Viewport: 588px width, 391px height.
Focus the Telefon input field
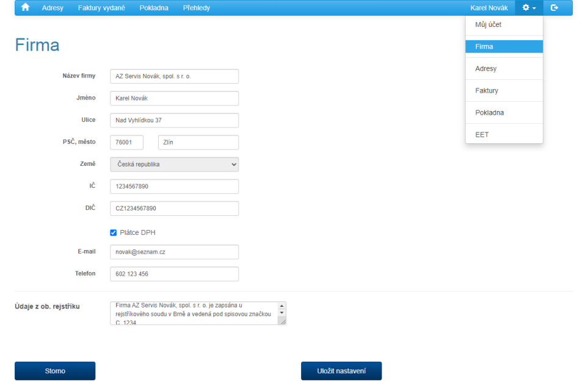click(x=175, y=274)
